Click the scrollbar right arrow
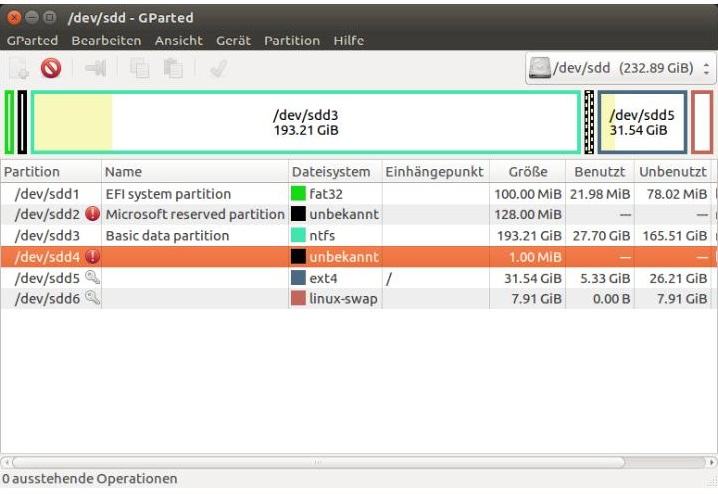 (x=712, y=462)
